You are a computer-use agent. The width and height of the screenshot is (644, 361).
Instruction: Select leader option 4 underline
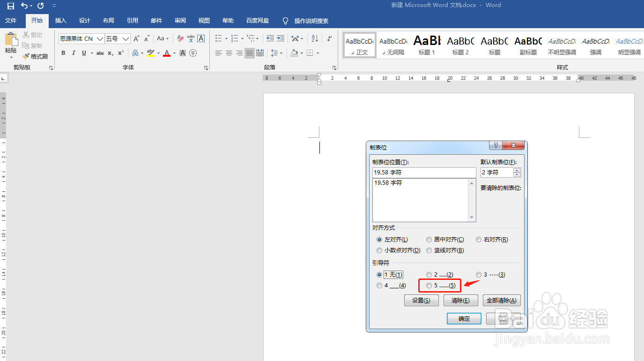[379, 286]
